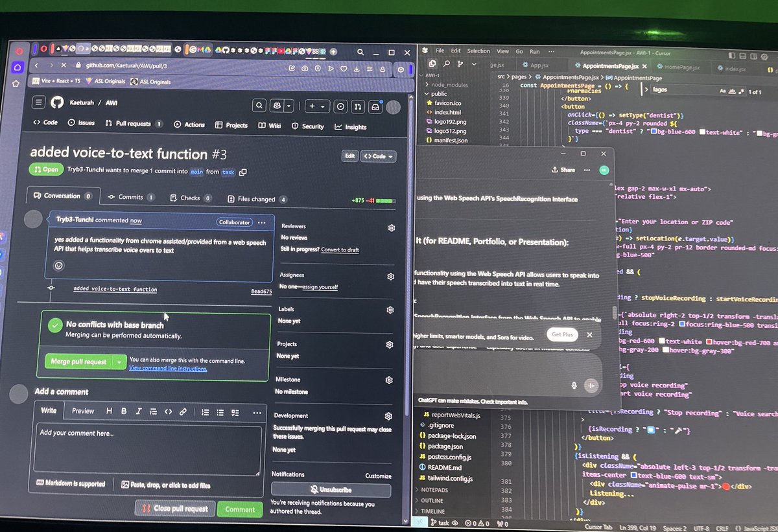Open the Issues repository tab
This screenshot has height=532, width=778.
click(x=80, y=122)
